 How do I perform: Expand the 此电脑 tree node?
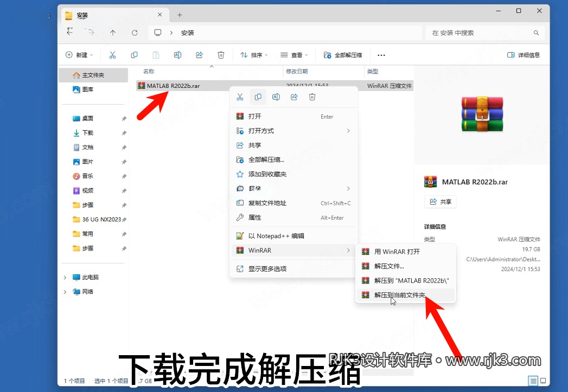tap(65, 278)
